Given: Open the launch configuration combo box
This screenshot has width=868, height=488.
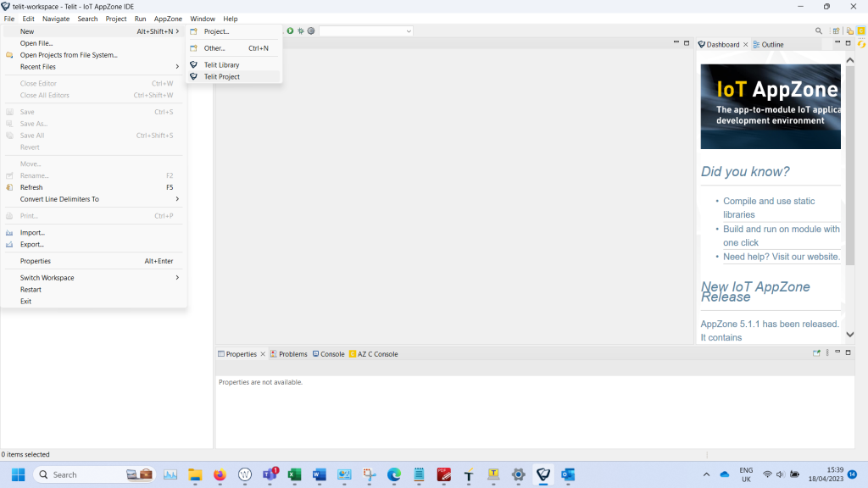Looking at the screenshot, I should 366,31.
